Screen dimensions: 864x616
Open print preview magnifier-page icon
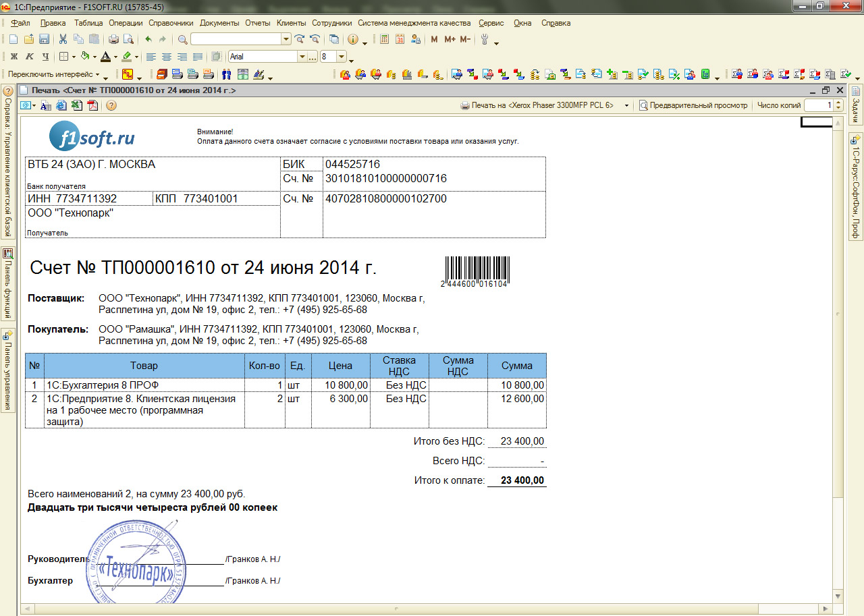(x=128, y=40)
